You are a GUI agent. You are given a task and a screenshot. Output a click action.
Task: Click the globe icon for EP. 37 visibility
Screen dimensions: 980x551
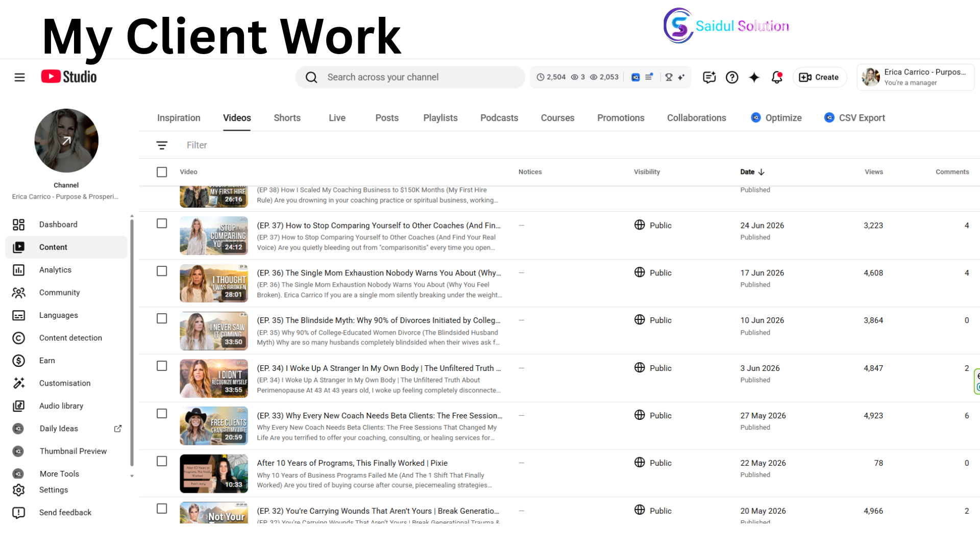[x=640, y=225]
